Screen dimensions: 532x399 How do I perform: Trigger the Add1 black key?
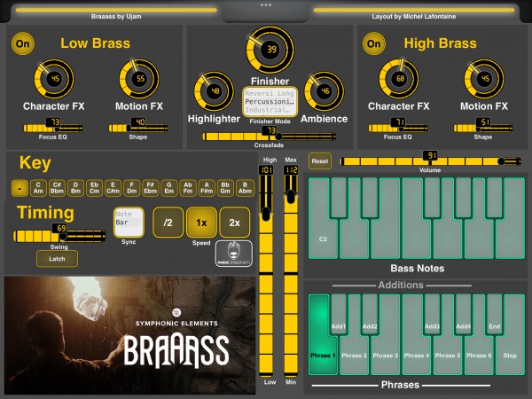tap(339, 315)
